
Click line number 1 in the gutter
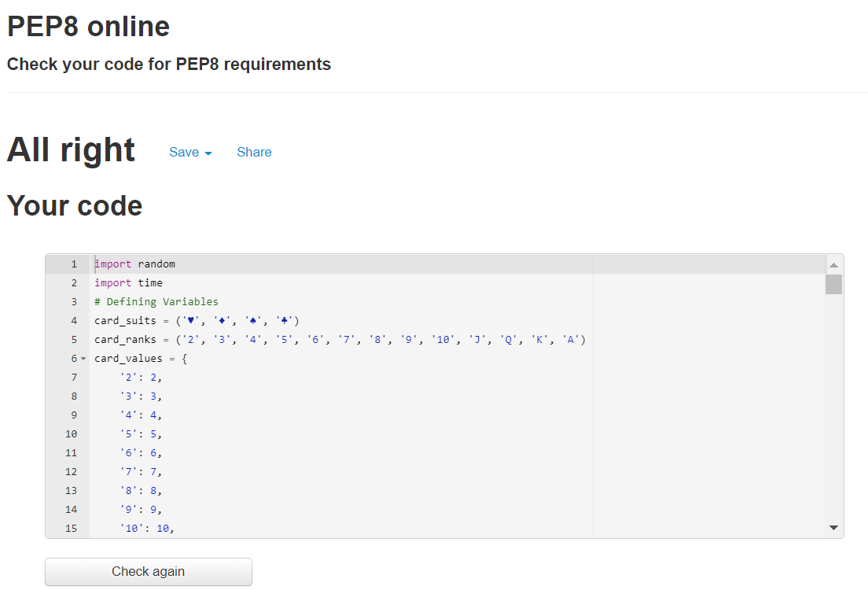tap(74, 264)
